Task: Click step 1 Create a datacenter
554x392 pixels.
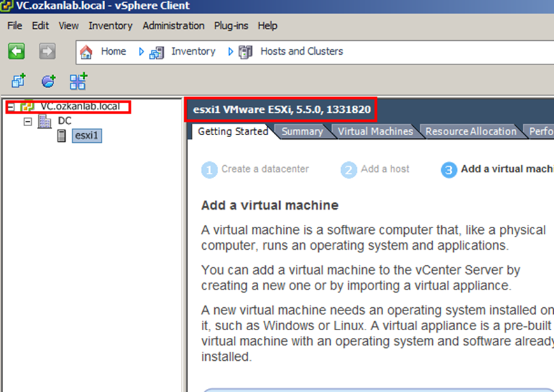Action: pos(255,170)
